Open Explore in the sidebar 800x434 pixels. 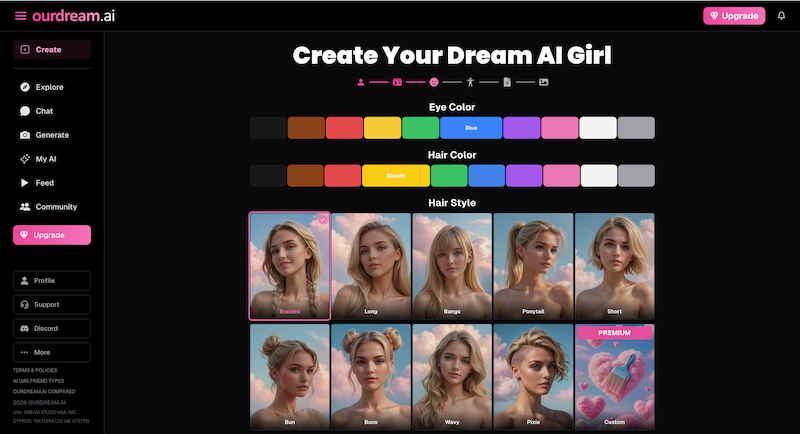point(50,87)
